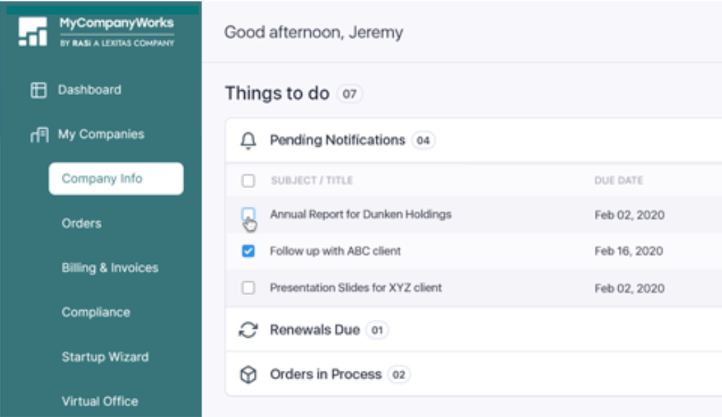Viewport: 722px width, 417px height.
Task: Click the Dashboard grid icon
Action: [x=38, y=90]
